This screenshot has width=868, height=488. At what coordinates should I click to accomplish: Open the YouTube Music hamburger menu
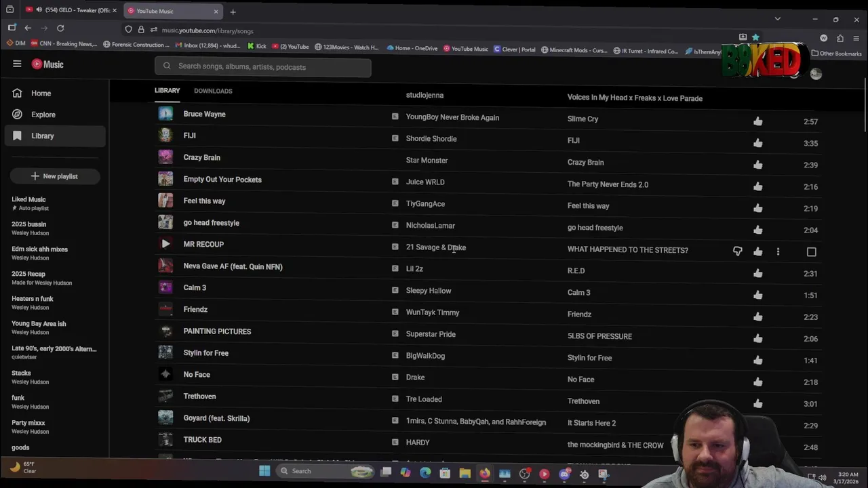(x=17, y=64)
